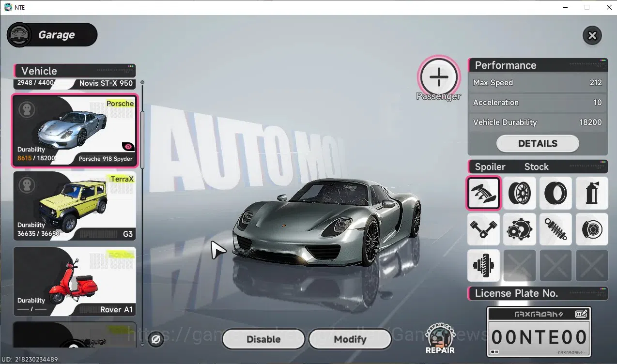Select the Novis ST-X 950 entry
The image size is (617, 364).
click(75, 83)
